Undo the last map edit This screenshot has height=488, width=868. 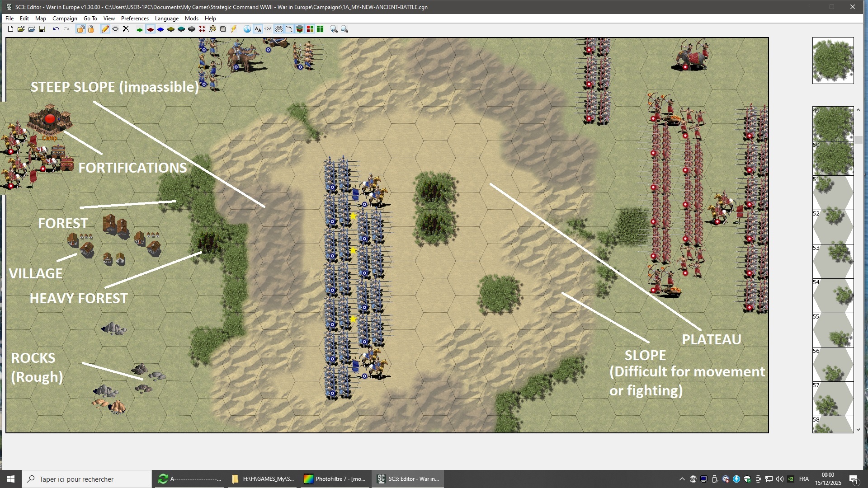coord(55,29)
